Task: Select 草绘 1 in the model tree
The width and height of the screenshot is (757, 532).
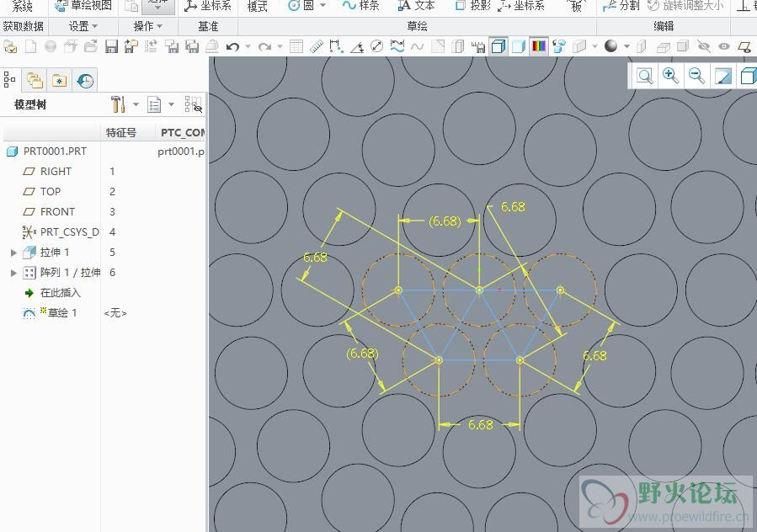Action: click(x=61, y=313)
